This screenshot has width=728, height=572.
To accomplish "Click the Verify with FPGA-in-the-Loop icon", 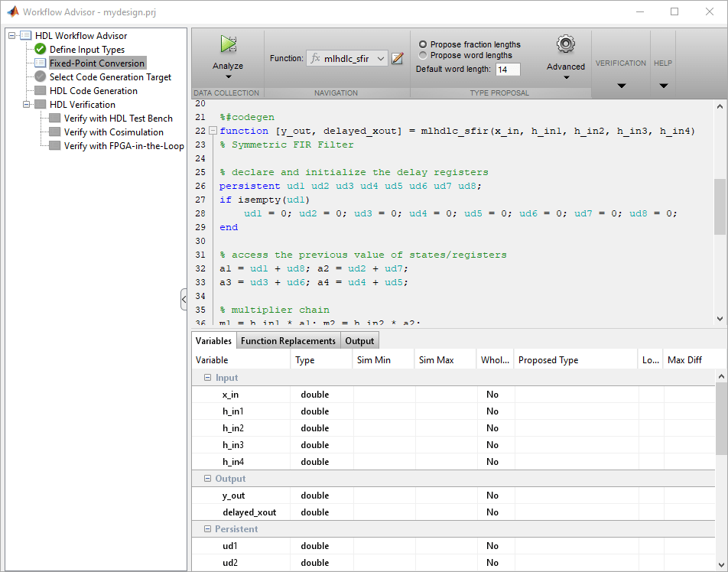I will (x=55, y=146).
